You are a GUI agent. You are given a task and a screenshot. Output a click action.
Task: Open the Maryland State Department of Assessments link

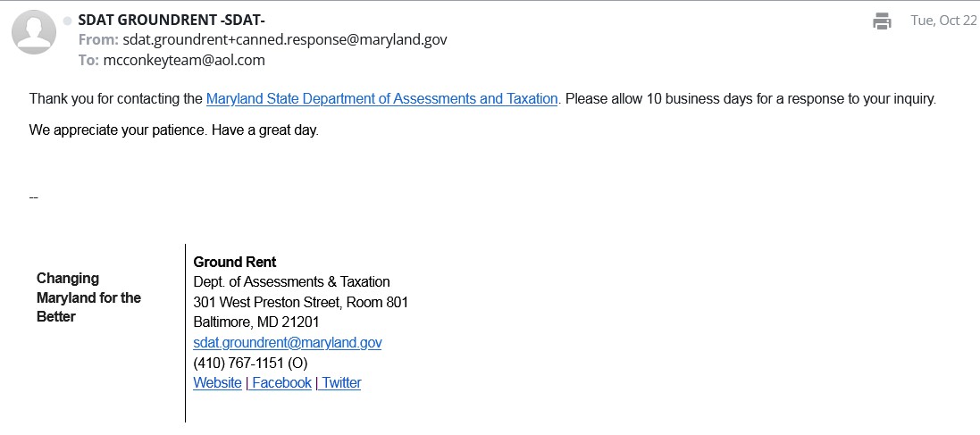click(381, 99)
